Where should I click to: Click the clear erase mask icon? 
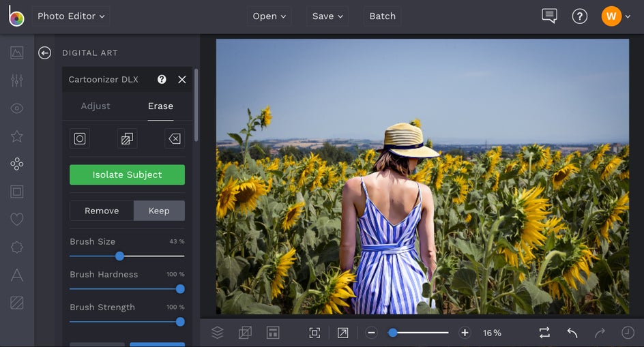click(175, 138)
